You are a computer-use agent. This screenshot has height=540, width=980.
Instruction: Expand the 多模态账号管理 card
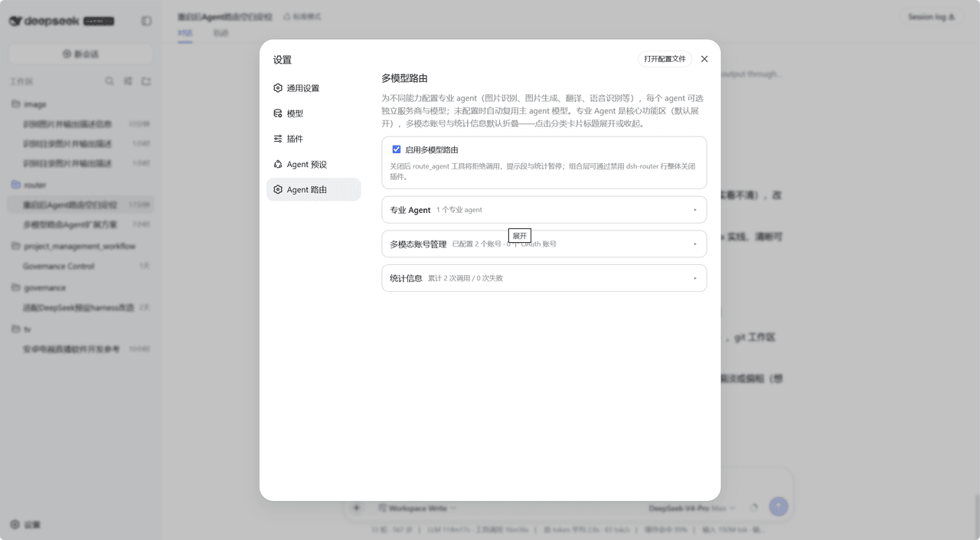(544, 244)
